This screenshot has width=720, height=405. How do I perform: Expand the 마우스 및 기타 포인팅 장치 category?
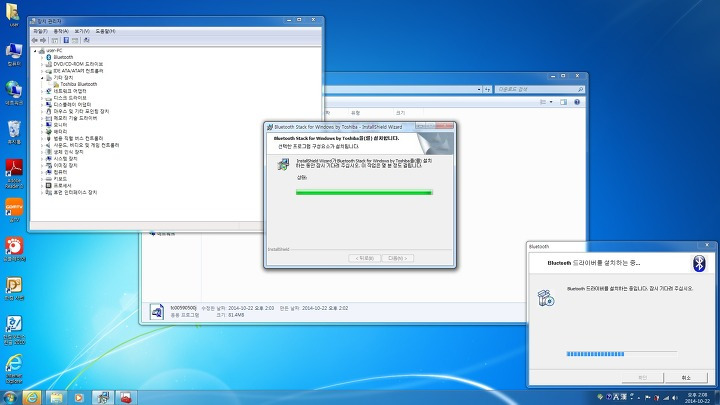point(42,112)
